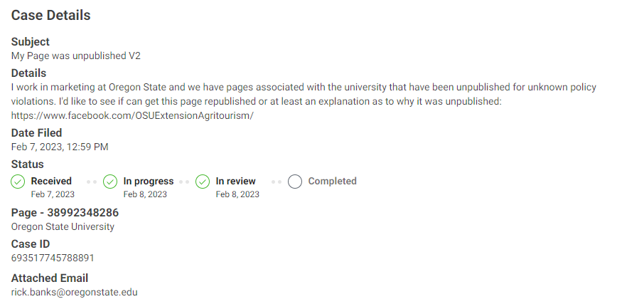Select the In review status label
Screen dimensions: 644x304
pyautogui.click(x=236, y=181)
